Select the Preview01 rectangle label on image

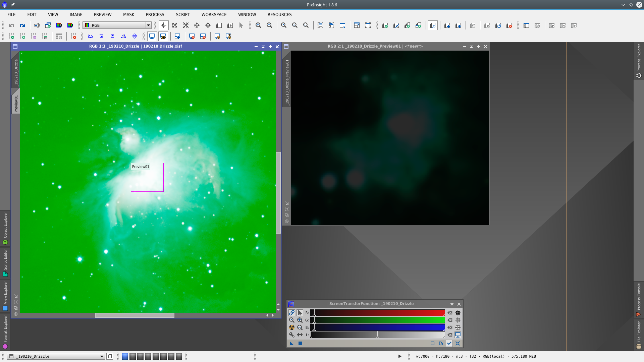tap(141, 167)
